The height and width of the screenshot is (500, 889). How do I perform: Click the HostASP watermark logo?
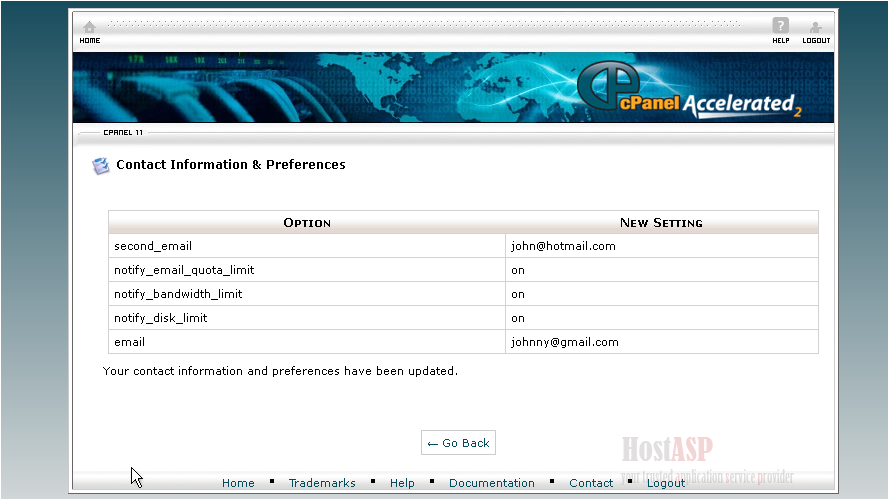pos(667,448)
